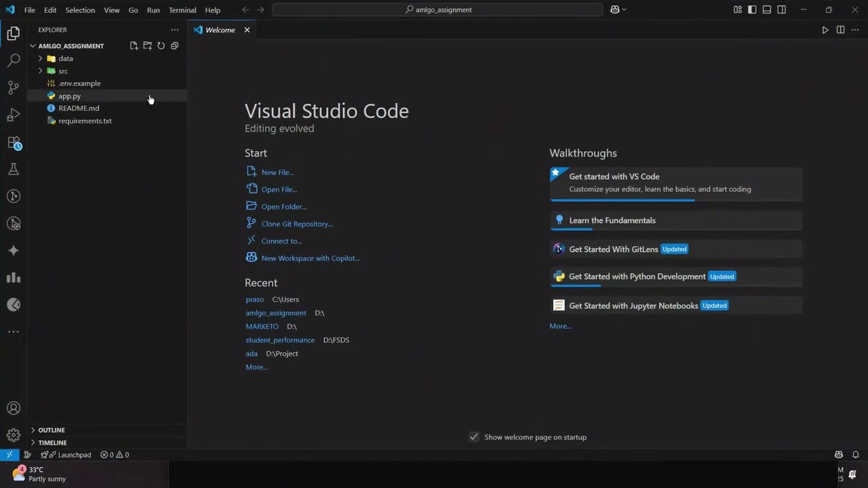
Task: Open Get Started with Python Development walkthrough
Action: click(x=675, y=277)
